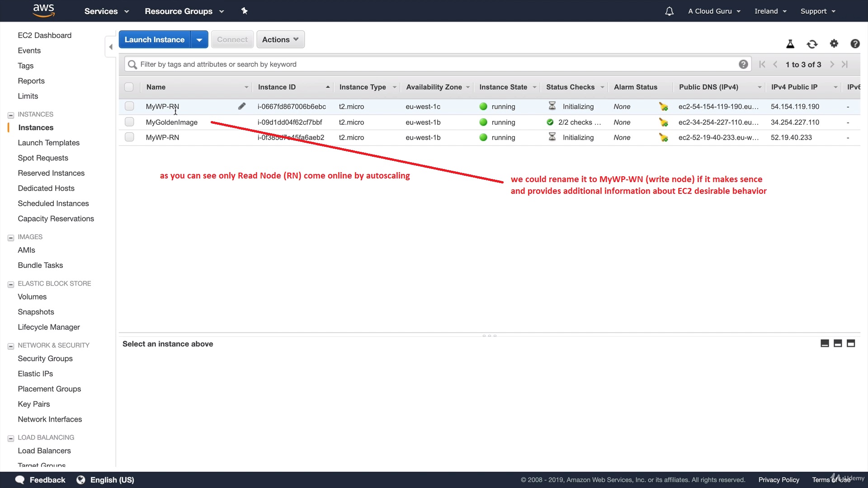
Task: Collapse the INSTANCES sidebar section
Action: (10, 115)
